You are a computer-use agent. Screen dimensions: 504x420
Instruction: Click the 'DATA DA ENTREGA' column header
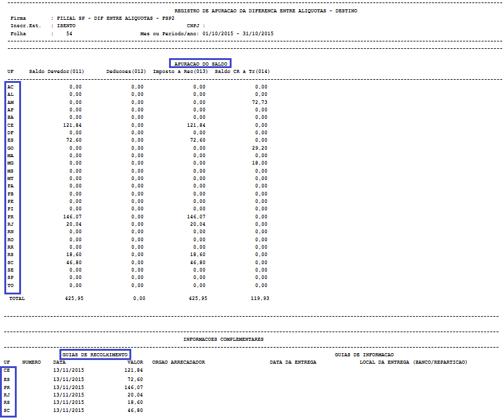coord(293,362)
